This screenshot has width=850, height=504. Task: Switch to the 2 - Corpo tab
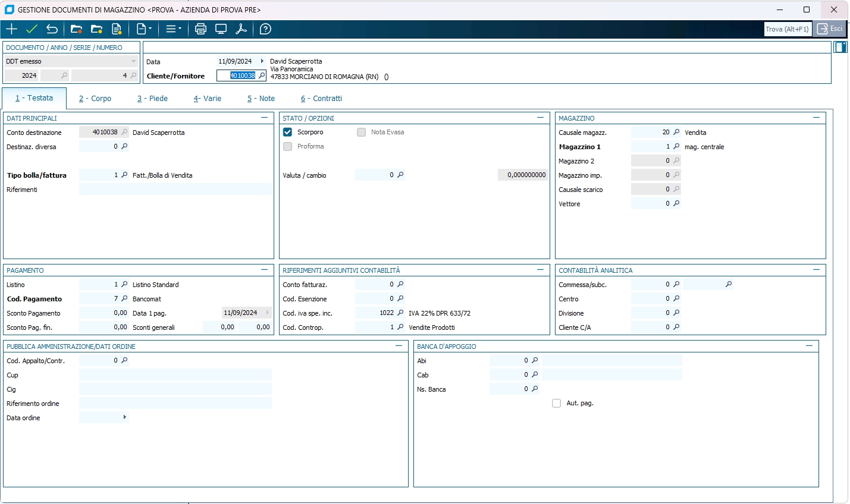[x=95, y=99]
